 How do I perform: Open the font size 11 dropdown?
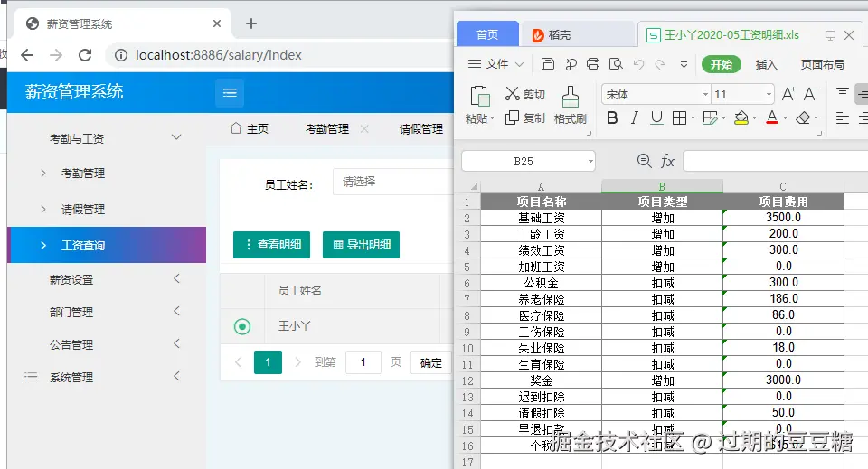[769, 95]
